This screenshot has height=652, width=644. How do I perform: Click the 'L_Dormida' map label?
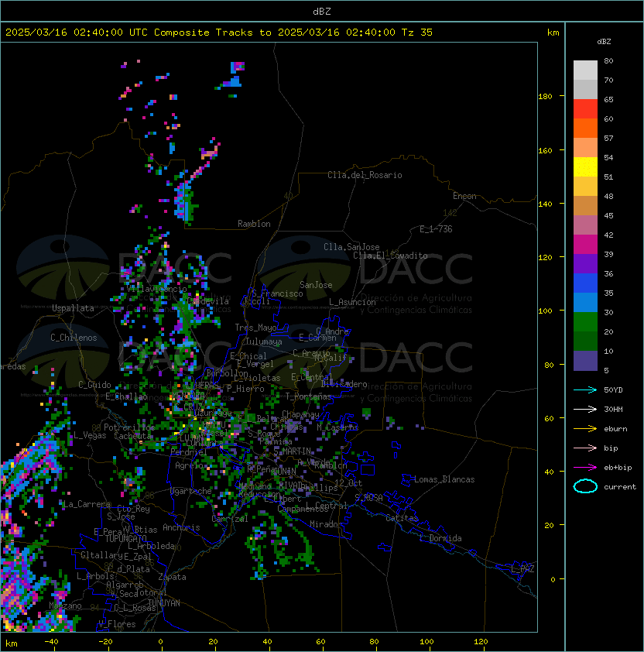point(440,538)
